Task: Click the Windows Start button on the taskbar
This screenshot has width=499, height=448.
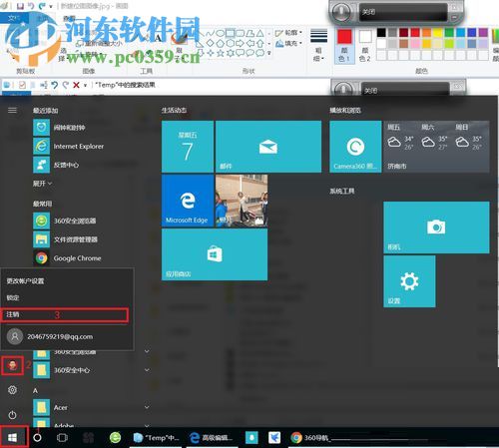Action: pyautogui.click(x=12, y=437)
